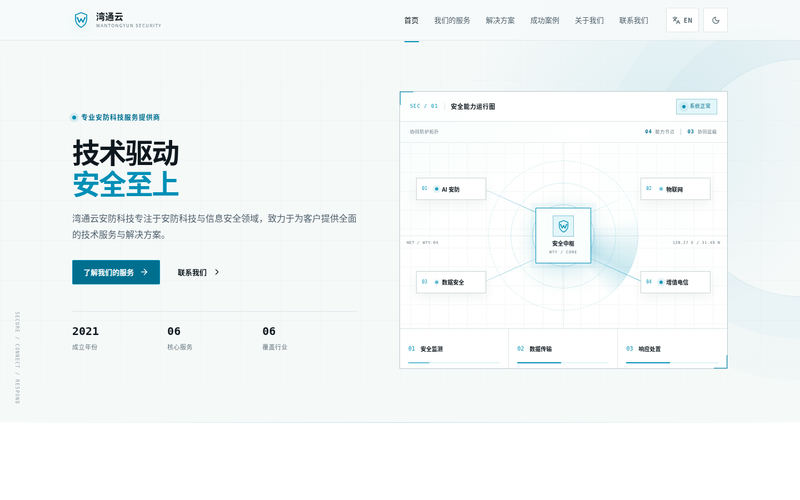The height and width of the screenshot is (500, 800).
Task: Open the 我们的服务 nav item
Action: [452, 20]
